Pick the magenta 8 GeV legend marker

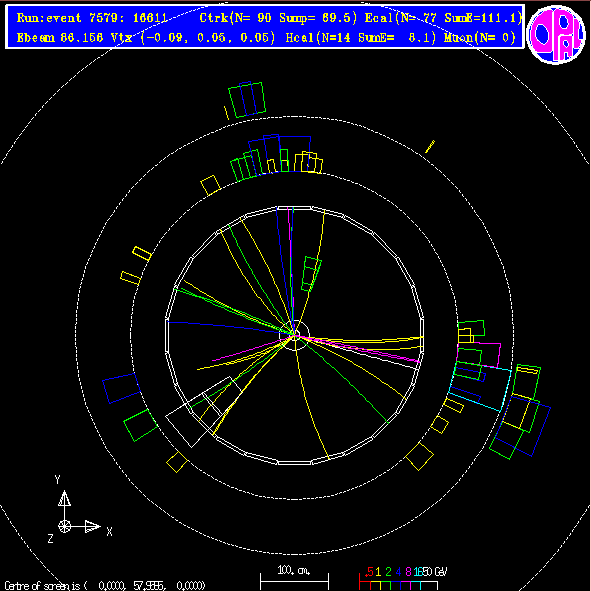click(x=408, y=572)
